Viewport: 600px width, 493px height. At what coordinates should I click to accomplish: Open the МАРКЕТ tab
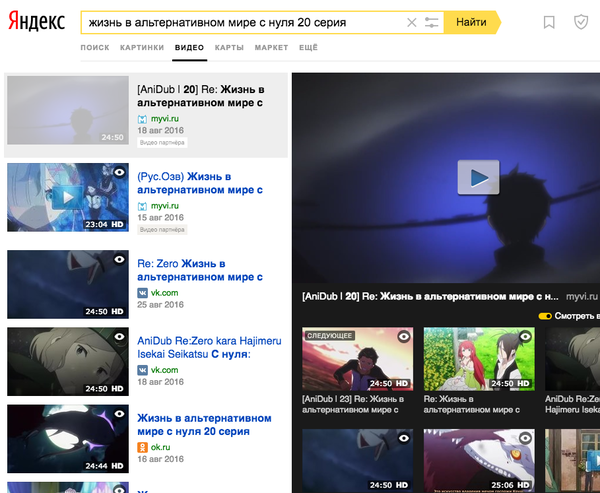point(271,47)
